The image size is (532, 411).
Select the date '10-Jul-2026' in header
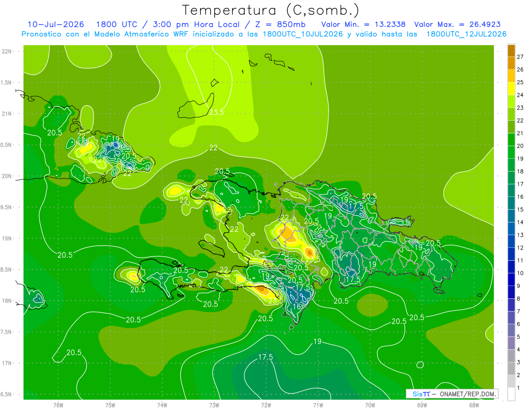(x=55, y=24)
